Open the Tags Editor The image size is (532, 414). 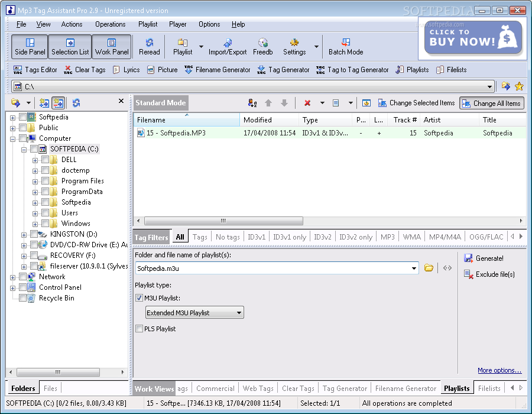click(x=35, y=70)
